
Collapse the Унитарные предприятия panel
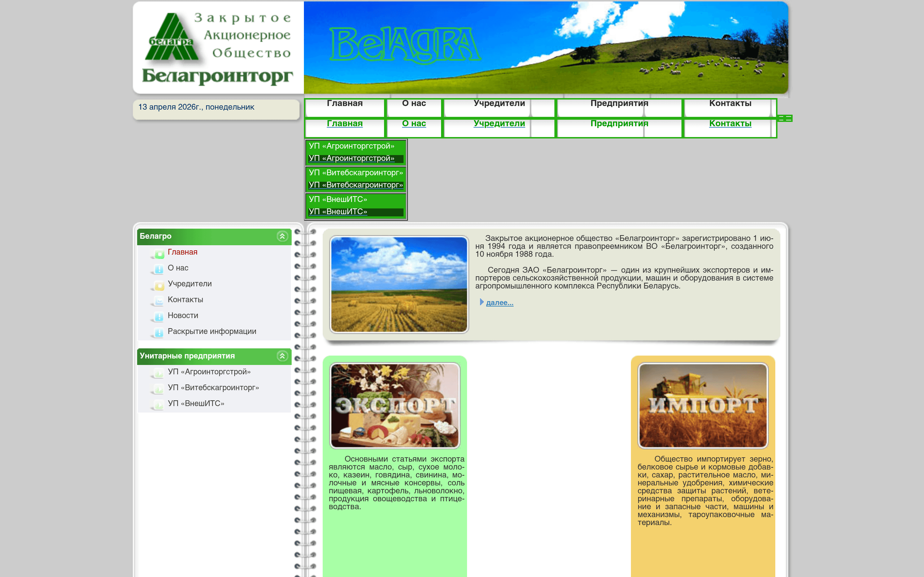[282, 356]
